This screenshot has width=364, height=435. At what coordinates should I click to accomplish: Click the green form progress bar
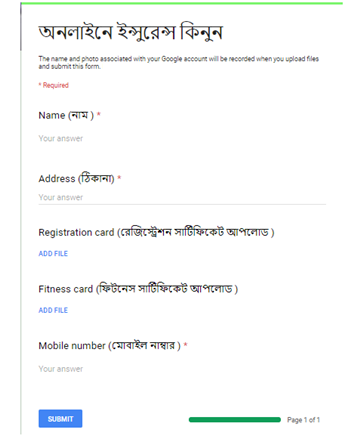(x=235, y=420)
